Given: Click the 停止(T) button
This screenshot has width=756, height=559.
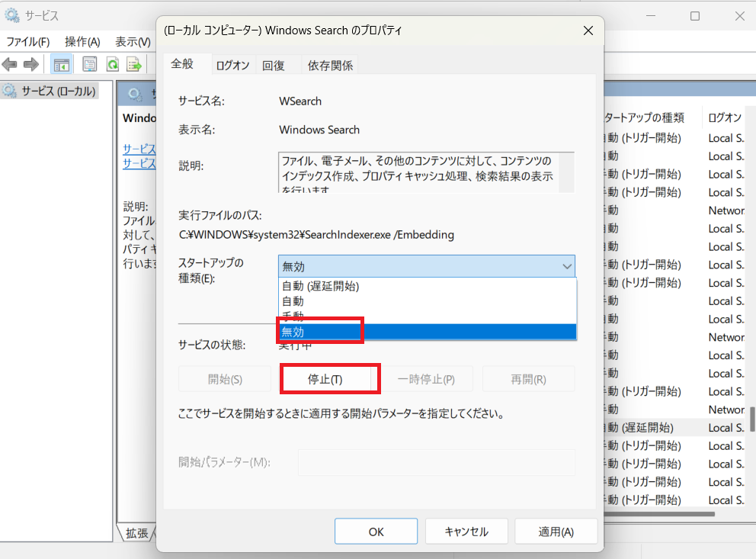Looking at the screenshot, I should pos(325,379).
